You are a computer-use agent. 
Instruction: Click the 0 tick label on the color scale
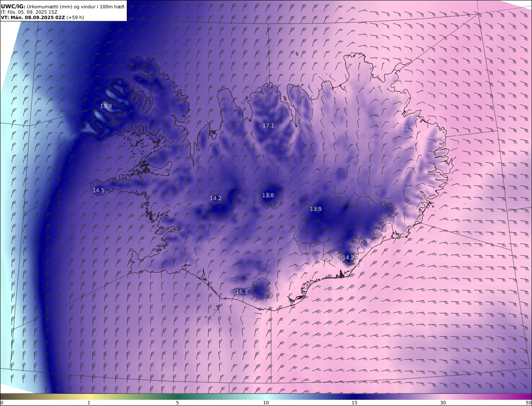(x=2, y=403)
